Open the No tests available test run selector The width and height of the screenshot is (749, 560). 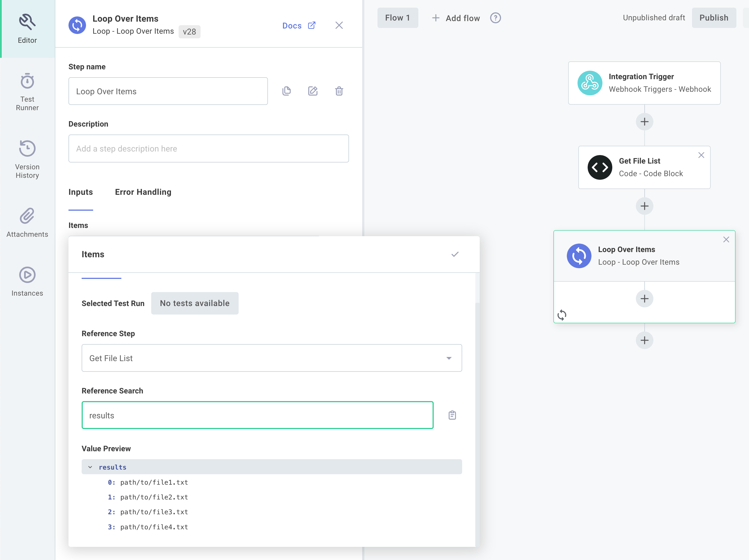(195, 303)
